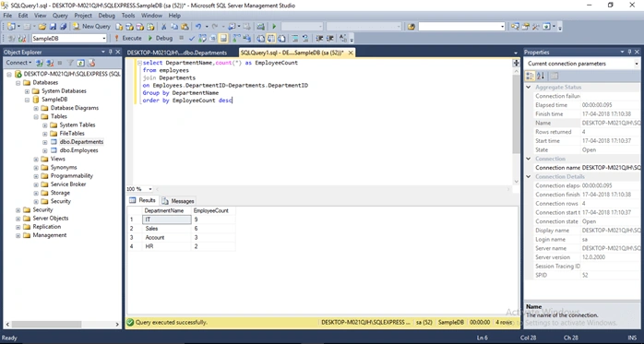Collapse the Connection Details section
This screenshot has width=644, height=344.
click(x=529, y=176)
